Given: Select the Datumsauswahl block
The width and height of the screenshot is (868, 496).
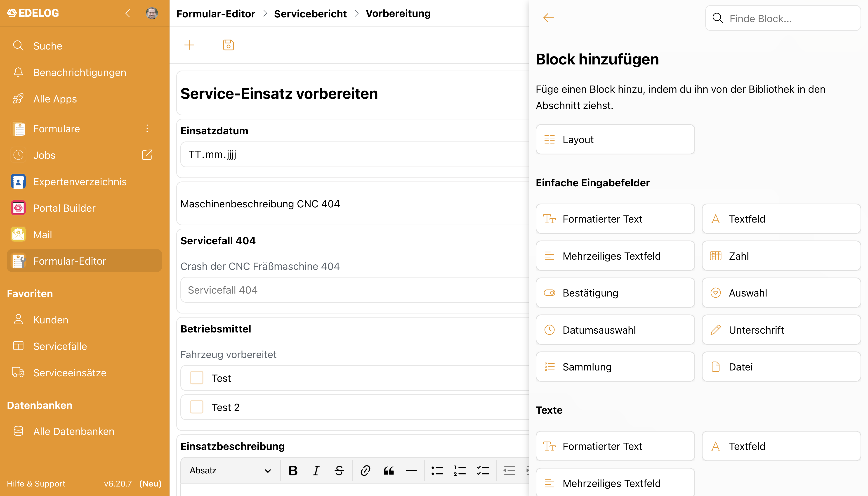Looking at the screenshot, I should 615,330.
